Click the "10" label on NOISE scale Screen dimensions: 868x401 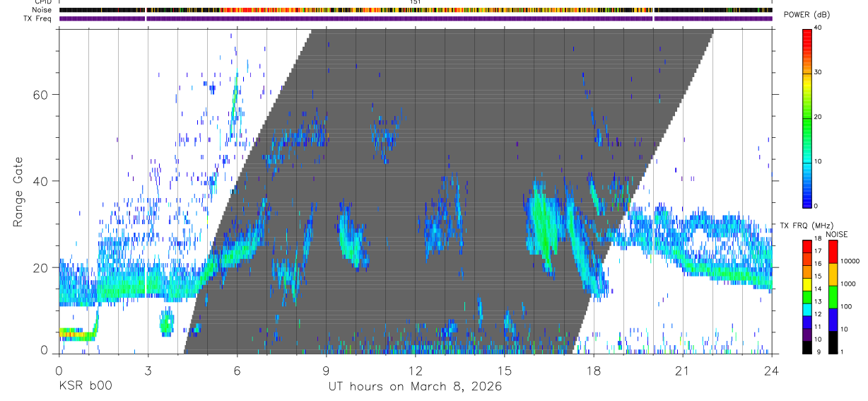coord(845,330)
